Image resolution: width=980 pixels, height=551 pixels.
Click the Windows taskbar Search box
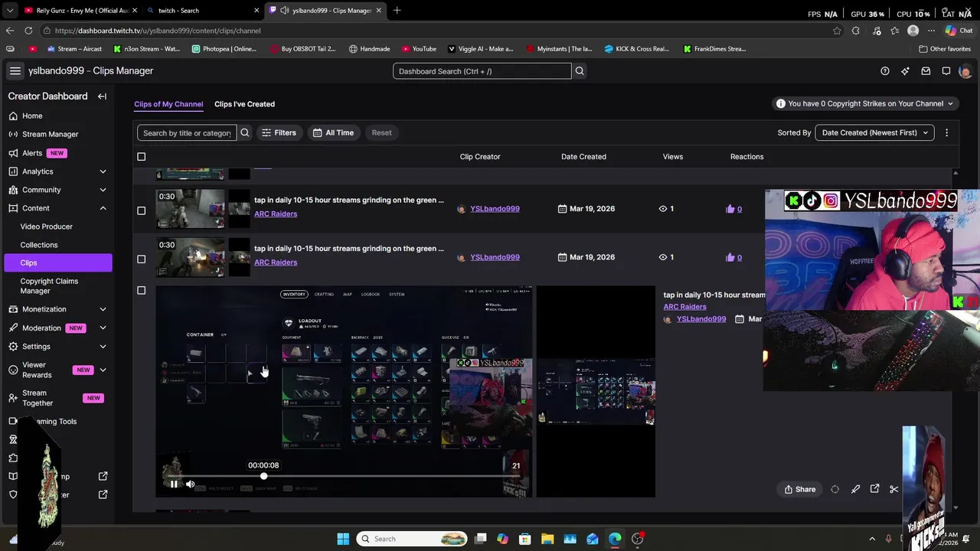tap(410, 539)
